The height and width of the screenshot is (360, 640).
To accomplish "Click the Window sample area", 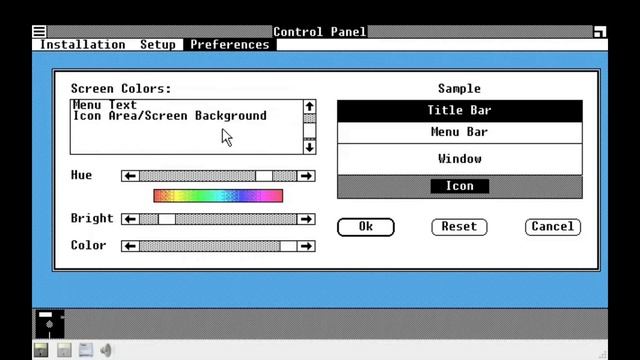I will (x=460, y=159).
